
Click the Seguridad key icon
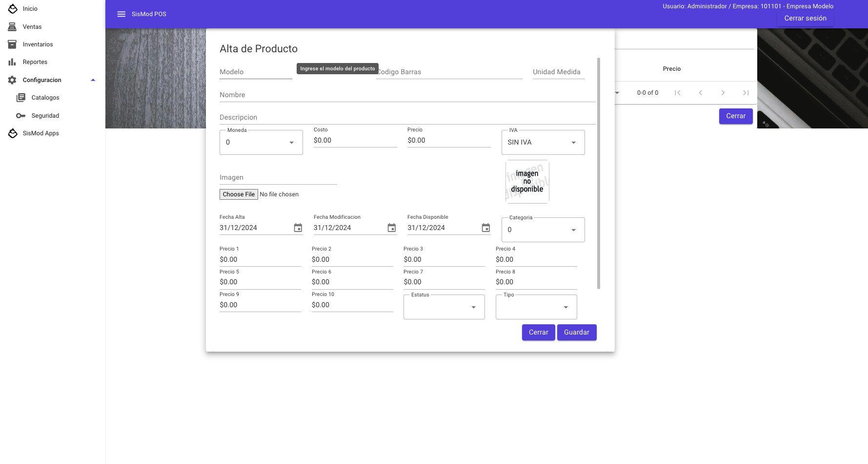click(20, 116)
